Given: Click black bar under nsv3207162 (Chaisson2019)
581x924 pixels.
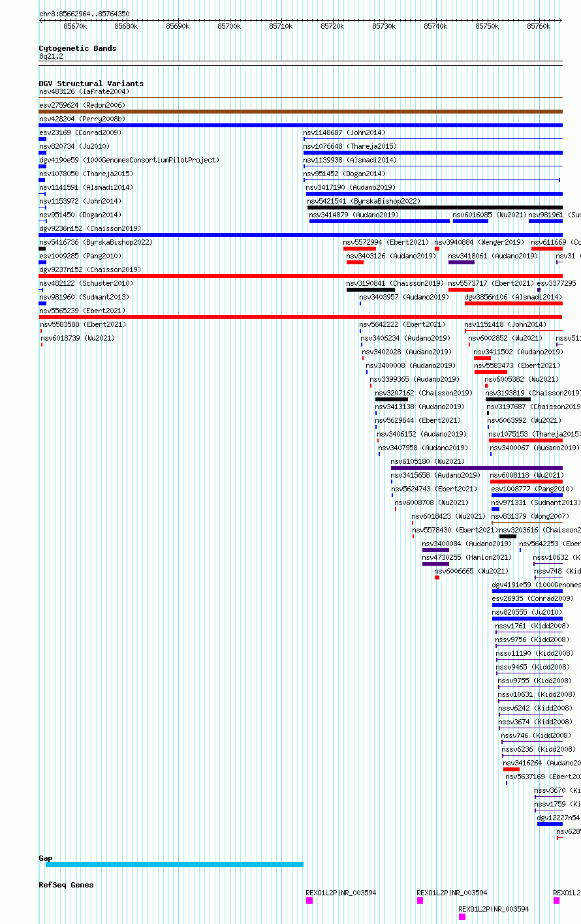Looking at the screenshot, I should click(392, 399).
